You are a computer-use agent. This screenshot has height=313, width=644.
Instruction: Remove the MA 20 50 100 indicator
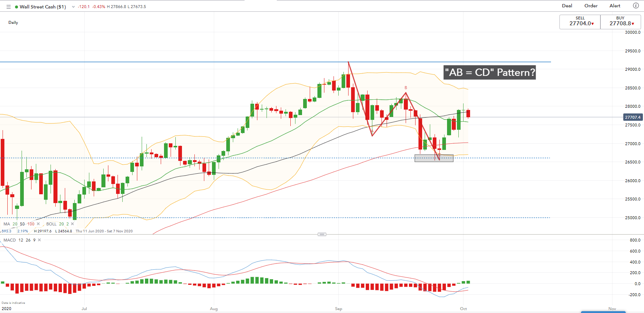(38, 224)
